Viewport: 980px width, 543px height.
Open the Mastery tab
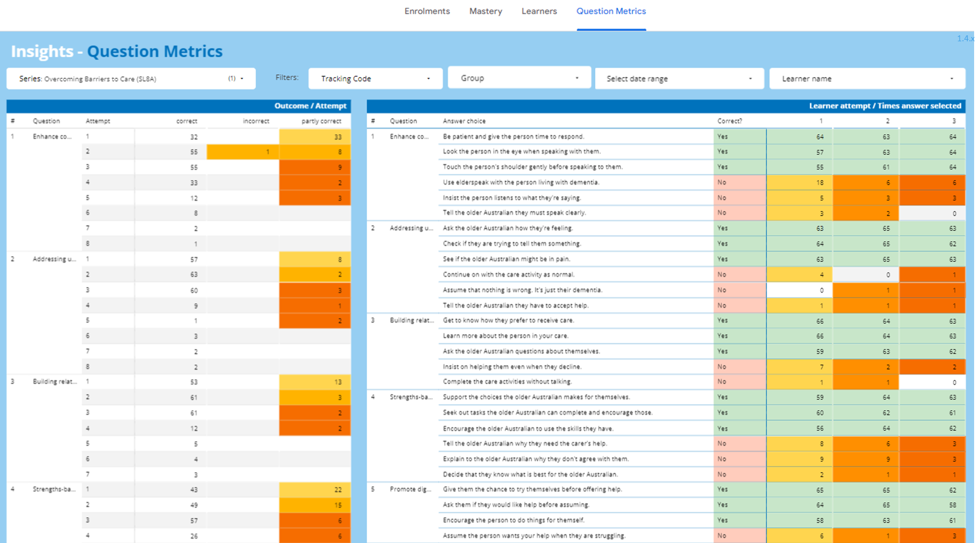click(x=485, y=11)
